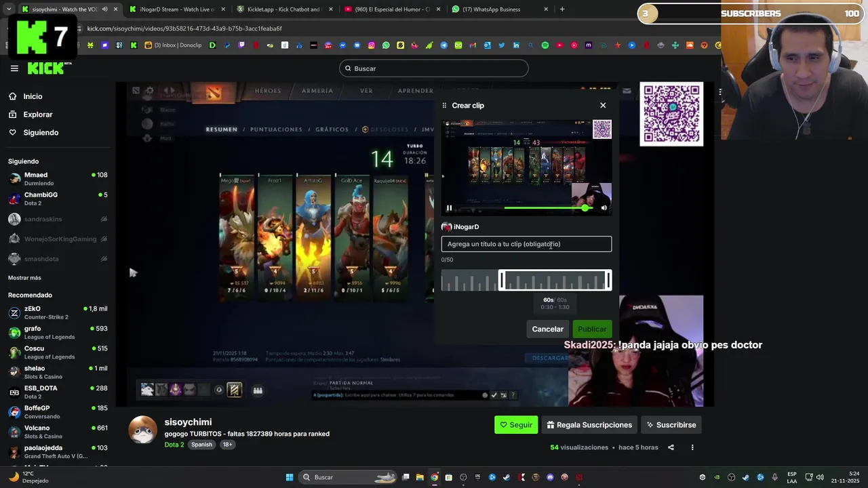Open ChambiGG channel in sidebar
Screen dimensions: 868x488
point(58,199)
